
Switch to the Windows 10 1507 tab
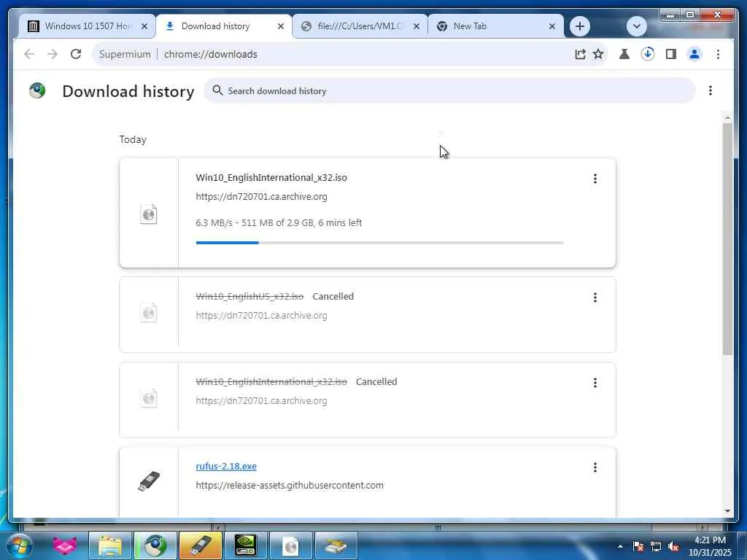click(88, 26)
